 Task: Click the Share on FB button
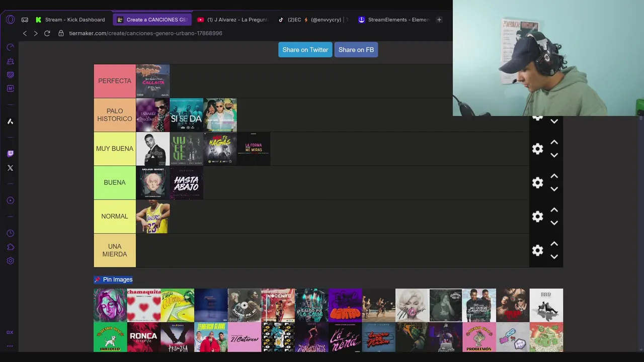click(356, 50)
